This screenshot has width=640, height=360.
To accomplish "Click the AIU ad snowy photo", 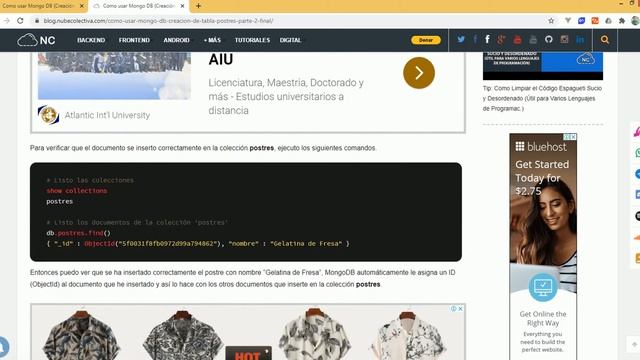I will point(114,76).
